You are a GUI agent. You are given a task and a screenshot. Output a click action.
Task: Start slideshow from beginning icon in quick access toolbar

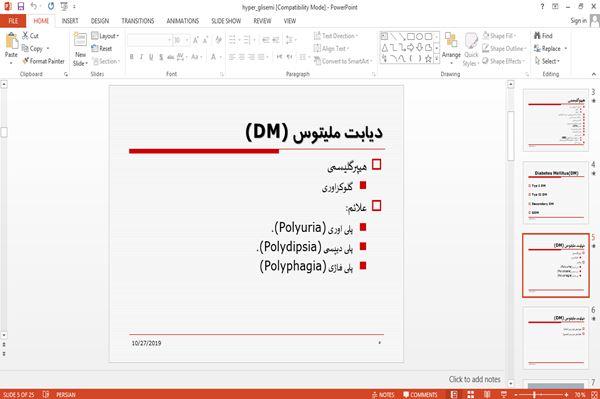click(64, 6)
